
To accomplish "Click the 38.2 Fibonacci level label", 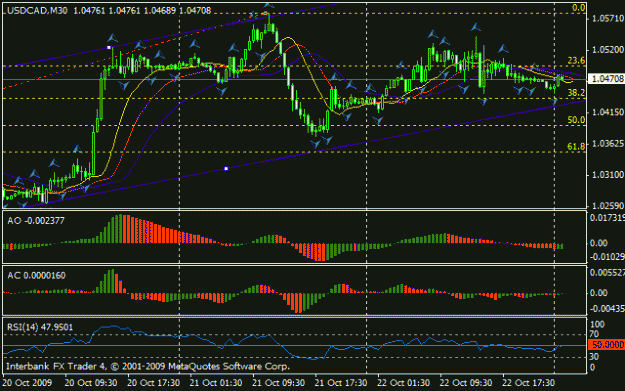I will point(576,92).
